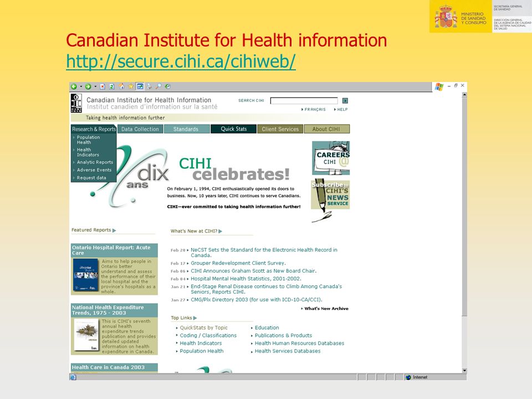Screen dimensions: 532x399
Task: Open QuickStats by Topic link
Action: pyautogui.click(x=203, y=328)
